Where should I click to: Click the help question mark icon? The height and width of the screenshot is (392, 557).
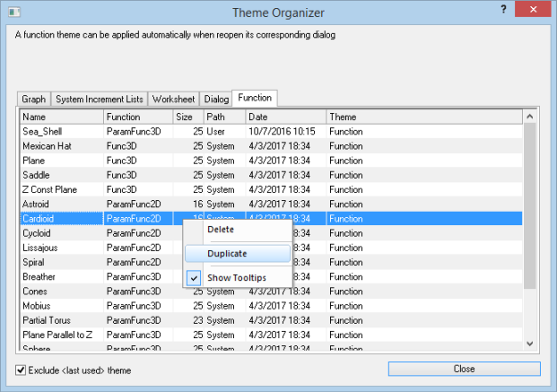point(502,11)
